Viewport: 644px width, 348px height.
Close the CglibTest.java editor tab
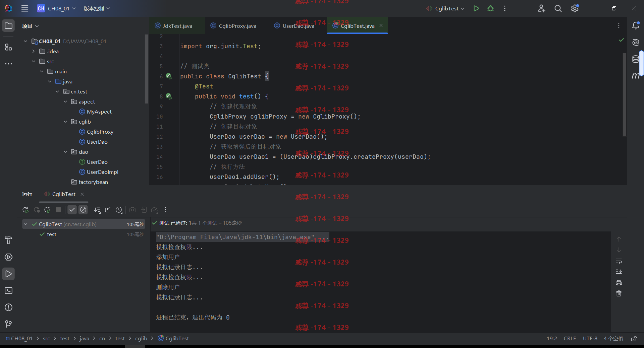pyautogui.click(x=381, y=25)
